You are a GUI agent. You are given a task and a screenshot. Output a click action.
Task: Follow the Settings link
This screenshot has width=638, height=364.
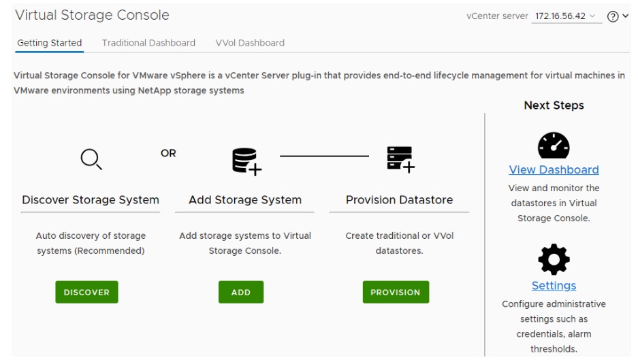tap(554, 286)
